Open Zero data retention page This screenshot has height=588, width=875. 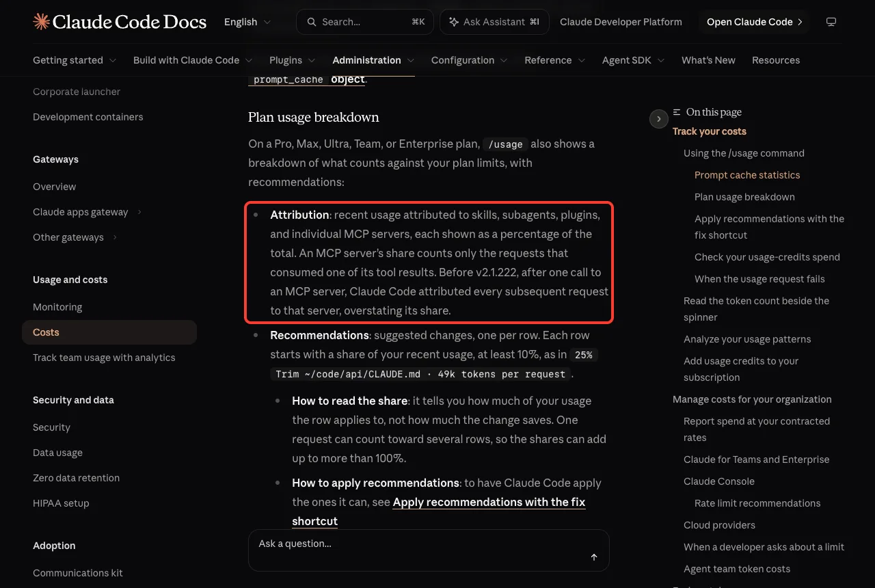[76, 478]
